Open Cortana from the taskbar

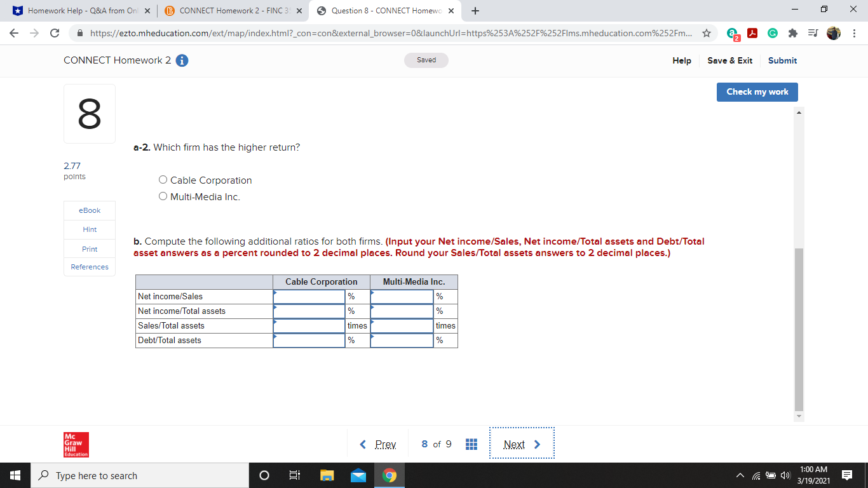tap(264, 475)
